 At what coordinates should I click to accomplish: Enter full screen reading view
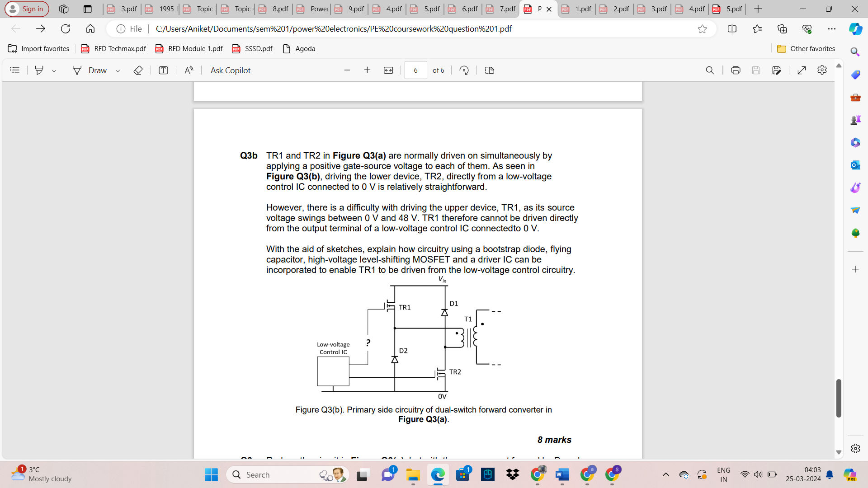point(802,70)
